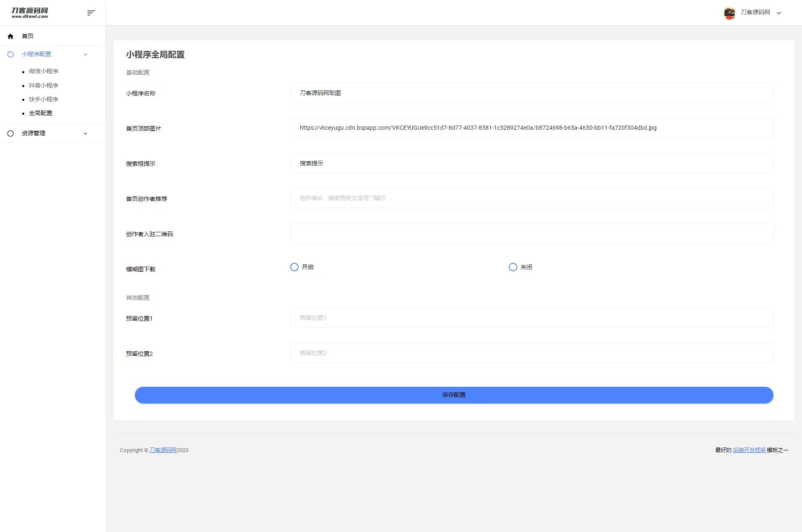802x532 pixels.
Task: Click the 首页创作者推荐 input field
Action: (531, 198)
